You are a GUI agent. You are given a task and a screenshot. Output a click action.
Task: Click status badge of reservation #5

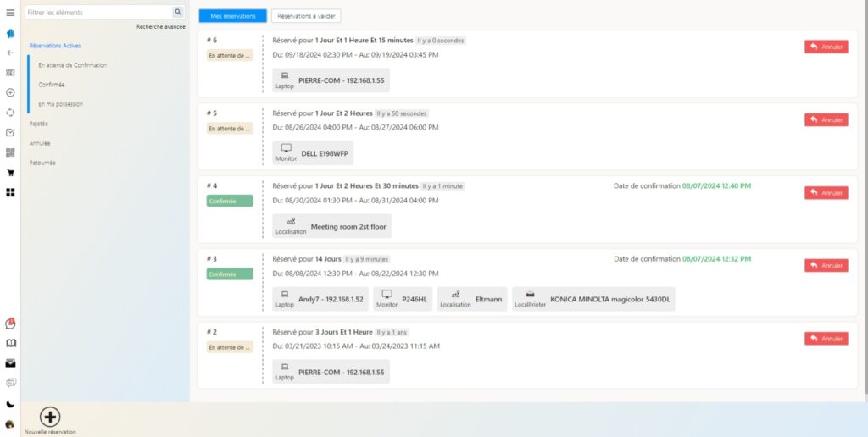tap(230, 129)
